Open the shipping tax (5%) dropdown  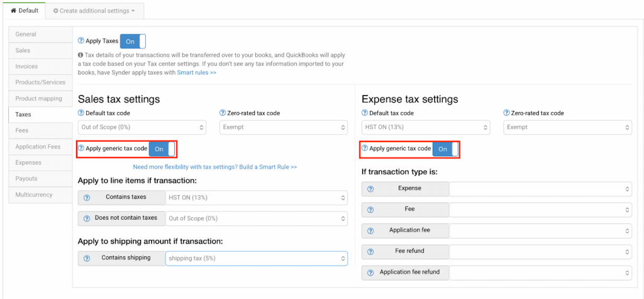pyautogui.click(x=257, y=258)
